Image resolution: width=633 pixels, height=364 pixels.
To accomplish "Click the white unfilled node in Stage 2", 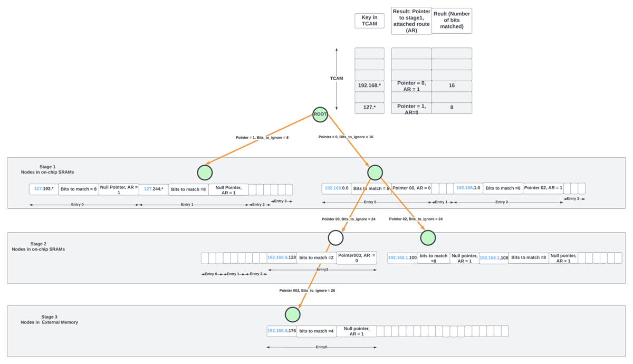I will tap(337, 237).
